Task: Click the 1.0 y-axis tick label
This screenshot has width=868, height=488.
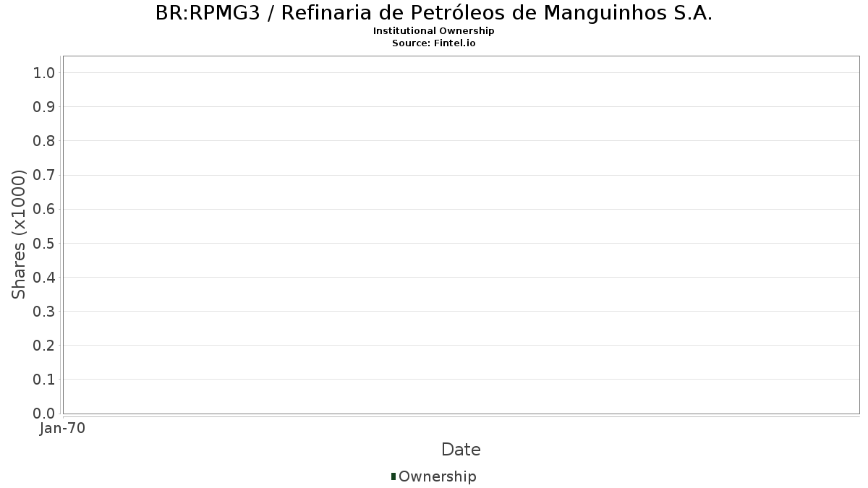Action: [x=44, y=72]
